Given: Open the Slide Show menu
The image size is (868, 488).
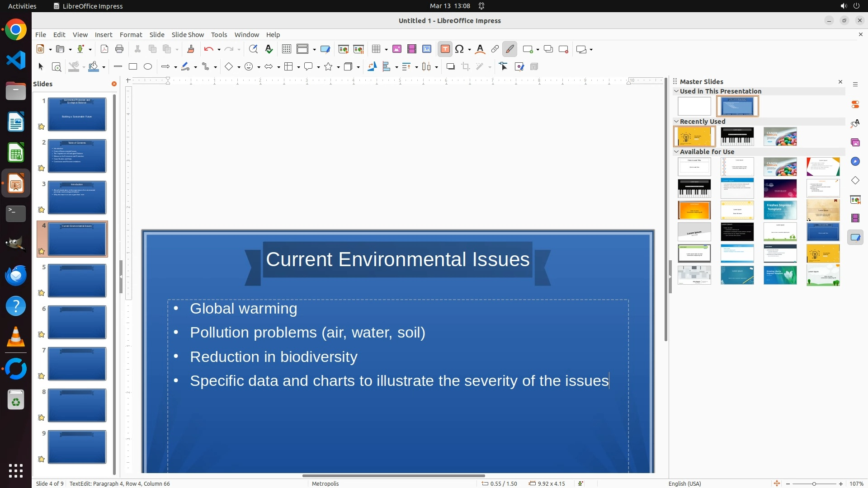Looking at the screenshot, I should [x=188, y=35].
